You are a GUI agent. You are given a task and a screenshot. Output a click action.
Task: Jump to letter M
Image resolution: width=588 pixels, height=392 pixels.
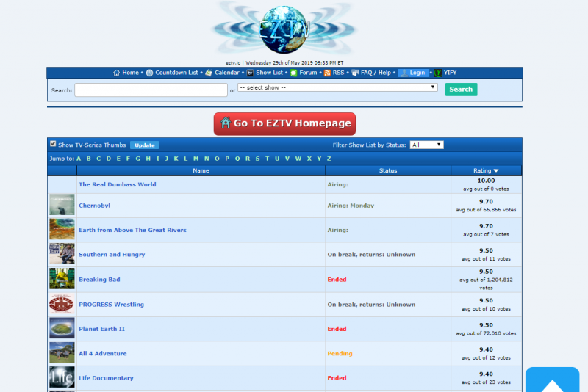click(196, 159)
